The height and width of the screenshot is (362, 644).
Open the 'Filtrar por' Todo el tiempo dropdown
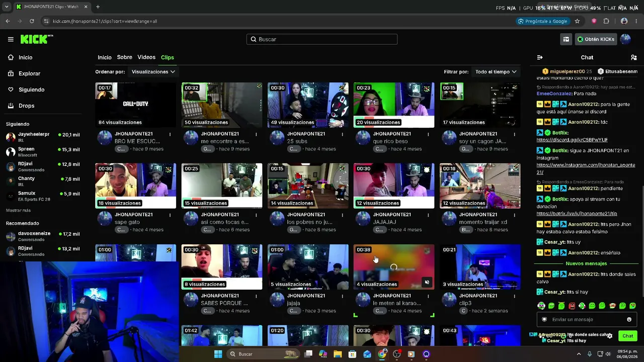pyautogui.click(x=496, y=72)
